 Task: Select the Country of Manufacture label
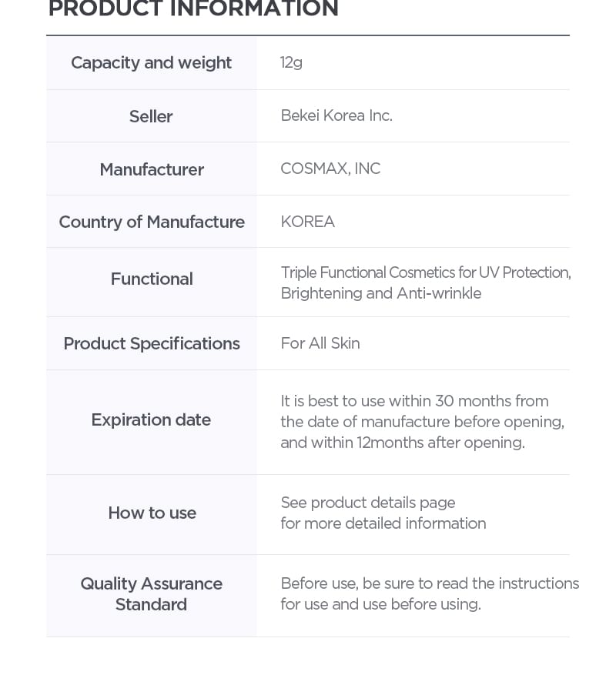pyautogui.click(x=152, y=222)
